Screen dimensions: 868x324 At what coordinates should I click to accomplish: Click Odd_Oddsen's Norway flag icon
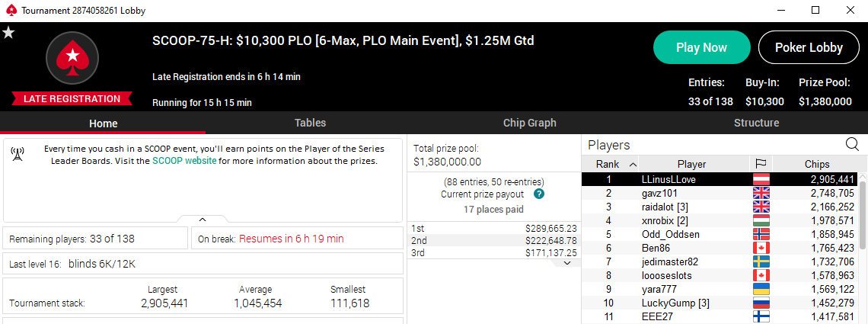[761, 234]
